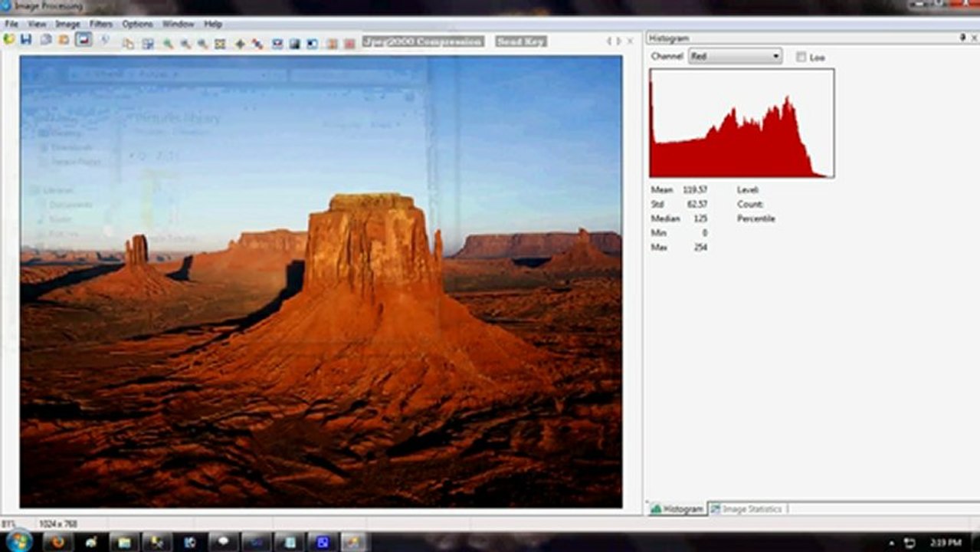Open the Filters menu
Viewport: 980px width, 552px height.
point(101,24)
